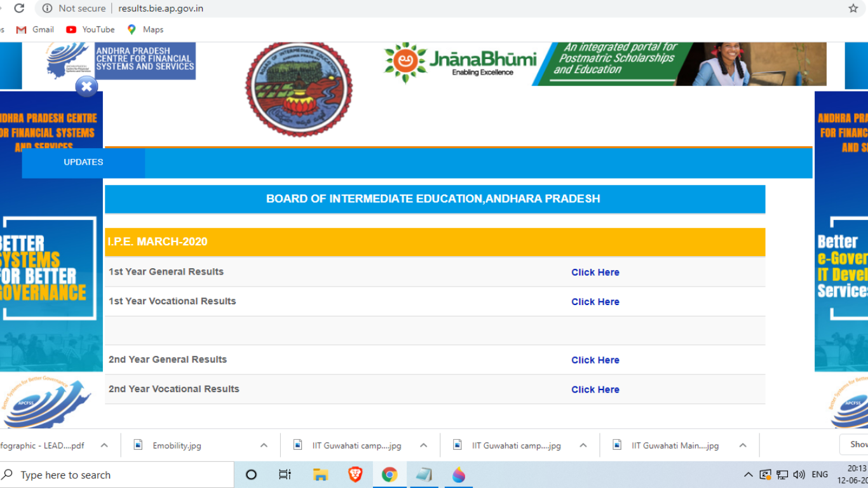Bookmark this page using the star icon

[x=853, y=8]
